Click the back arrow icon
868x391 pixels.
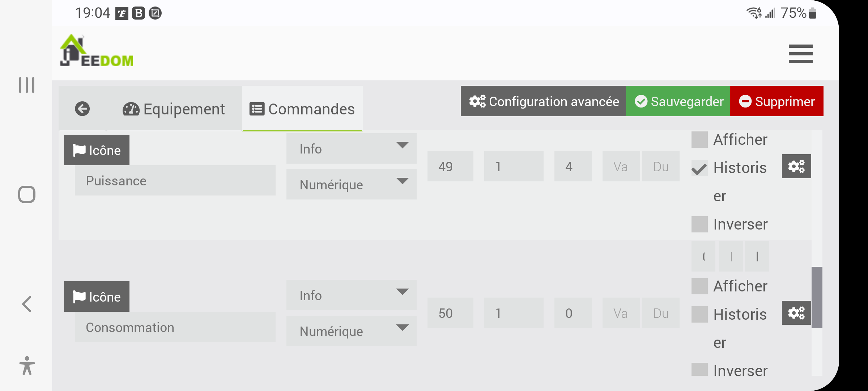[82, 109]
